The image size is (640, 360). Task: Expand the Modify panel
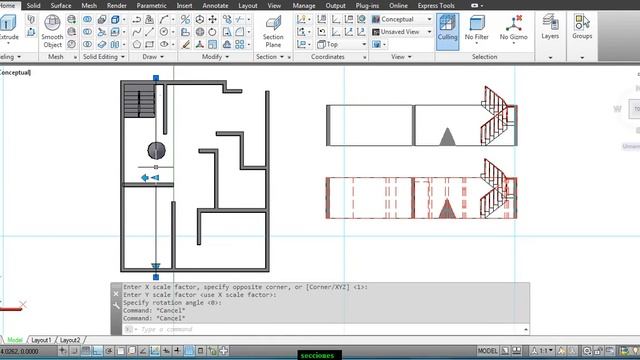pyautogui.click(x=216, y=57)
